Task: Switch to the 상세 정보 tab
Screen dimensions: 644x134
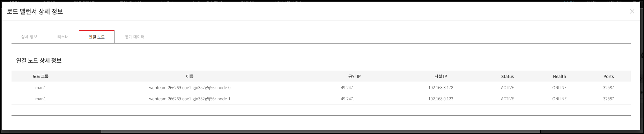Action: [29, 37]
